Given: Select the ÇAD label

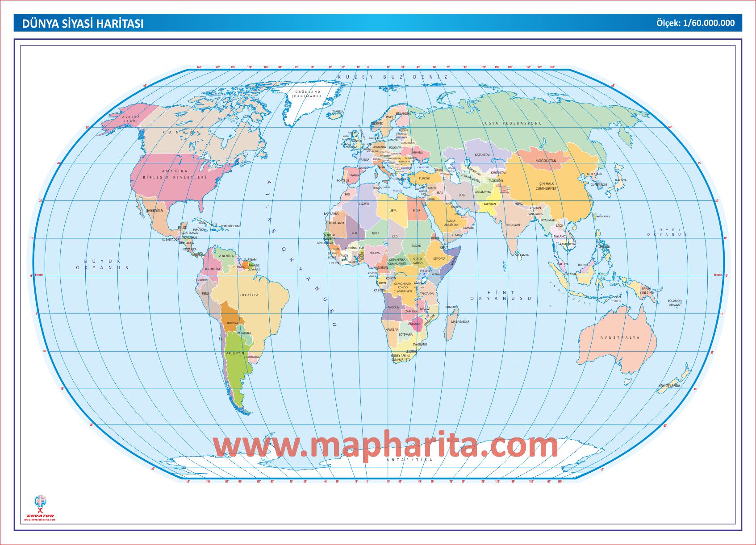Looking at the screenshot, I should 394,237.
